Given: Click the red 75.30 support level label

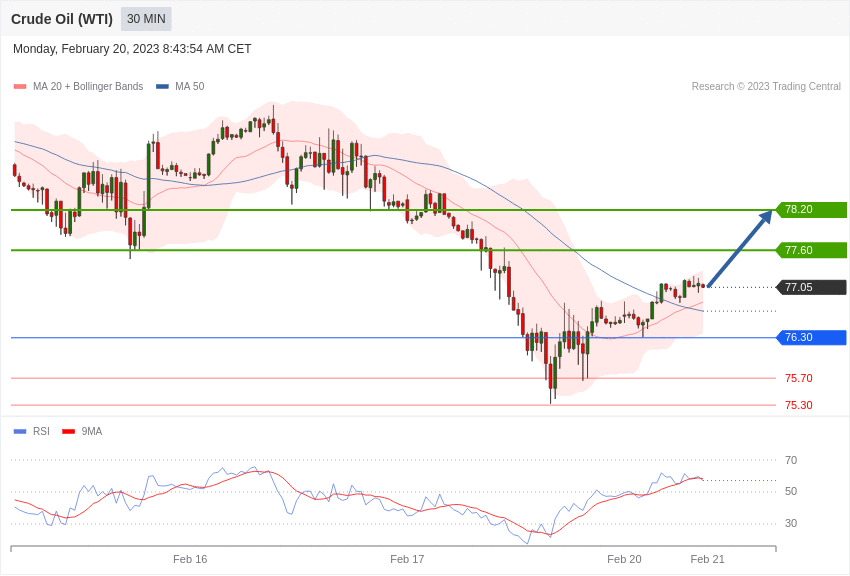Looking at the screenshot, I should (x=799, y=405).
